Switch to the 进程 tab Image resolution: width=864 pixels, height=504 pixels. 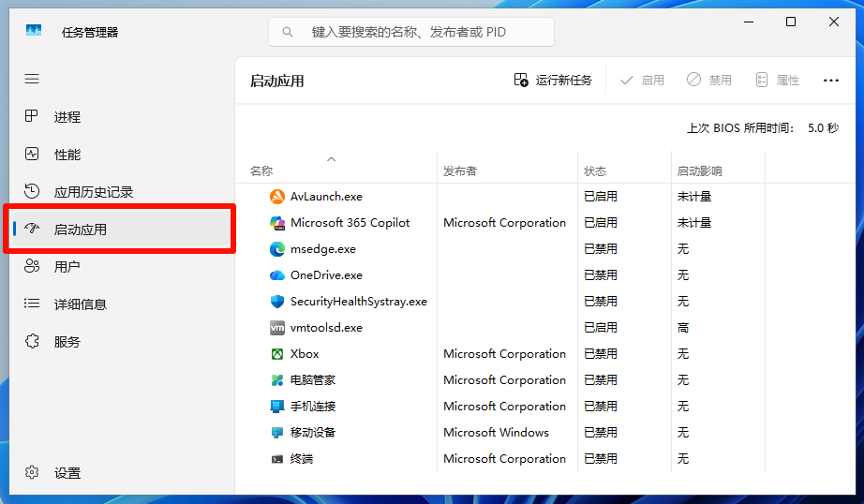[123, 117]
